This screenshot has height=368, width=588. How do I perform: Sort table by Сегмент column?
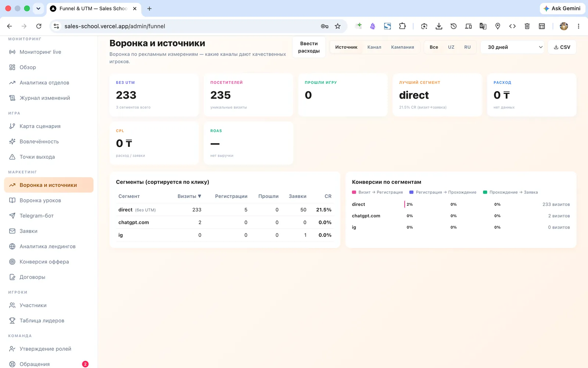pyautogui.click(x=129, y=196)
